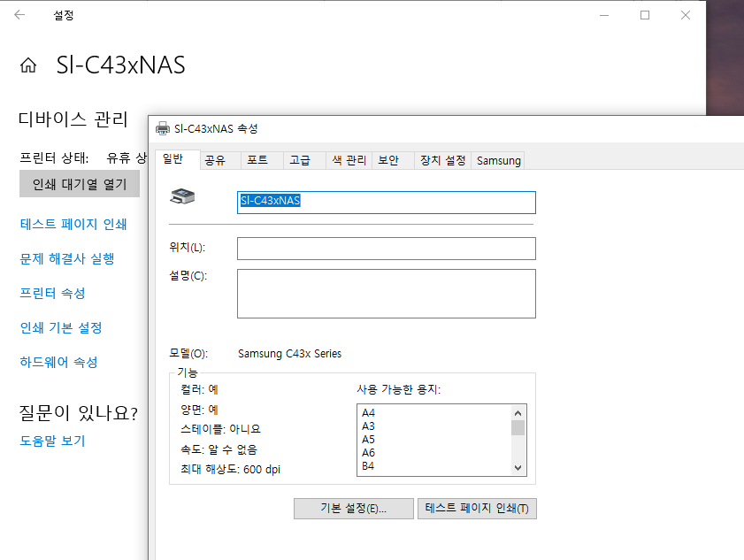Click the 디바이스 관리 heading
The width and height of the screenshot is (744, 560).
coord(73,119)
